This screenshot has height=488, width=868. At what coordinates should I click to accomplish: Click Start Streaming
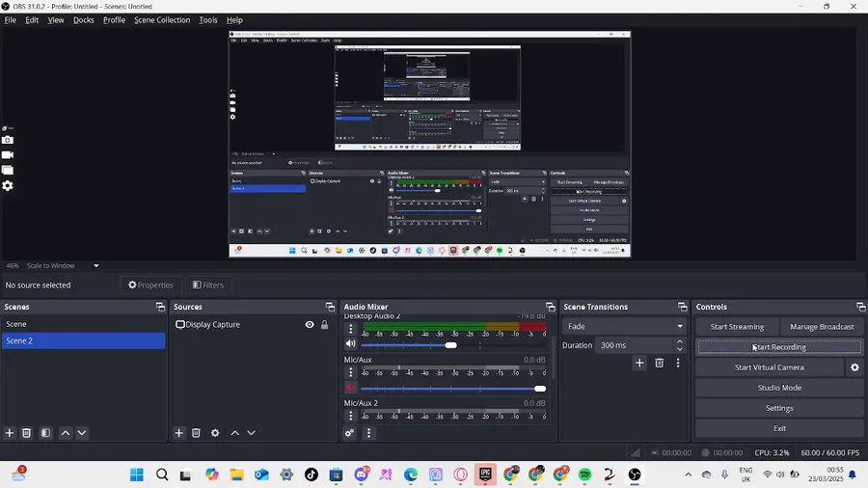737,326
